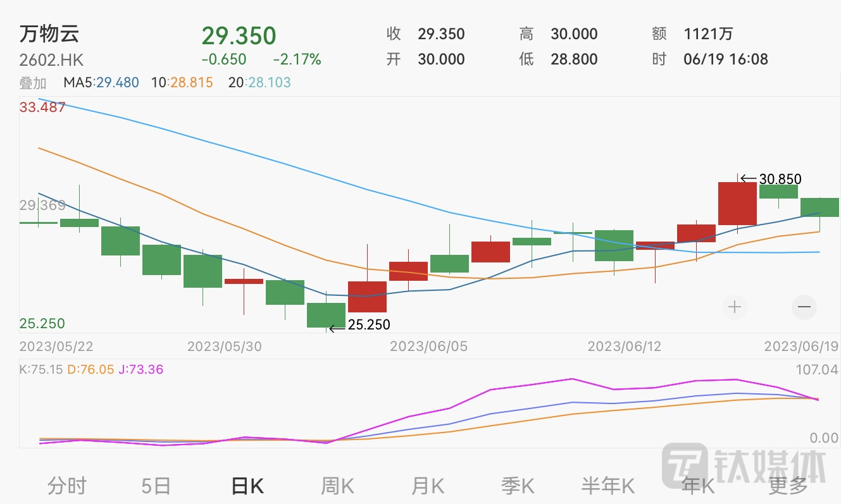Viewport: 841px width, 504px height.
Task: Open the 日K daily candlestick tab
Action: [247, 486]
